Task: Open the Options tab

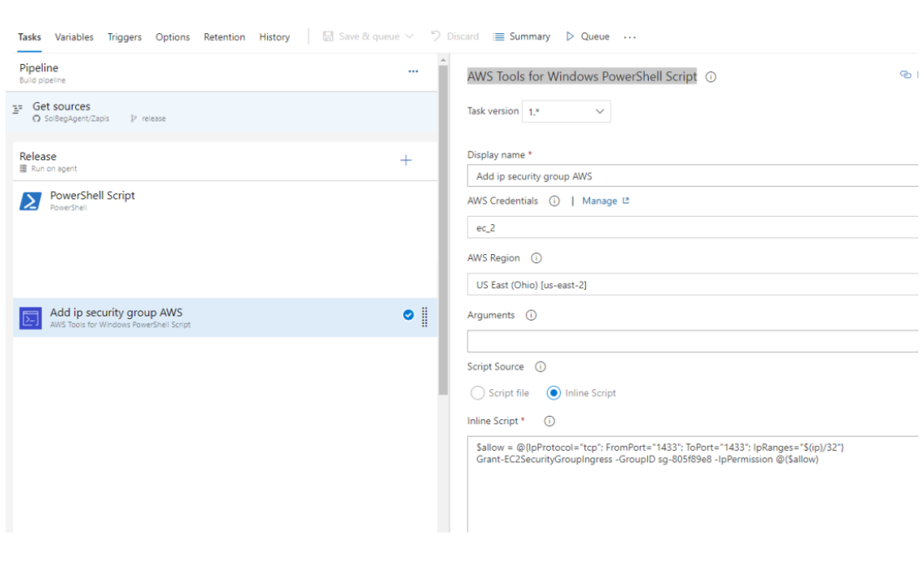Action: click(172, 37)
